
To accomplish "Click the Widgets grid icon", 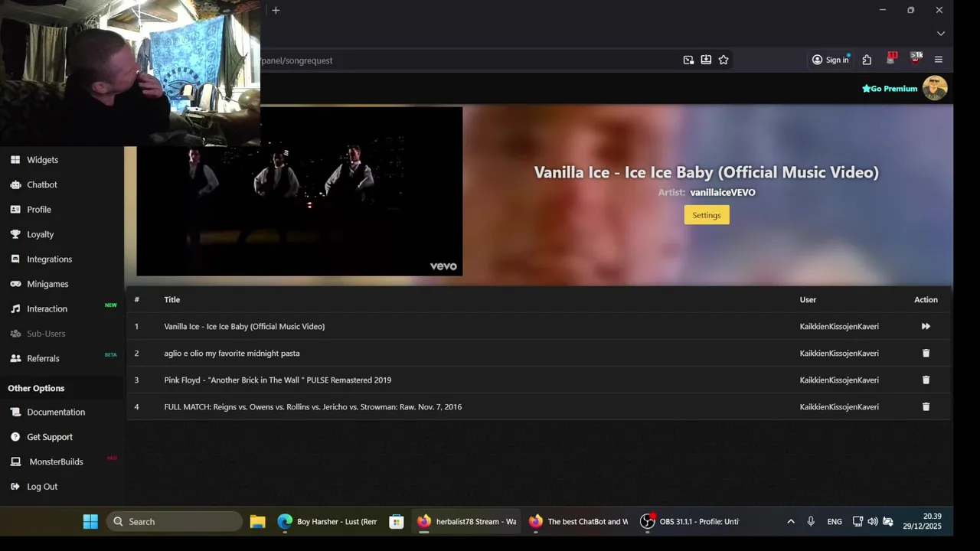I will point(15,160).
